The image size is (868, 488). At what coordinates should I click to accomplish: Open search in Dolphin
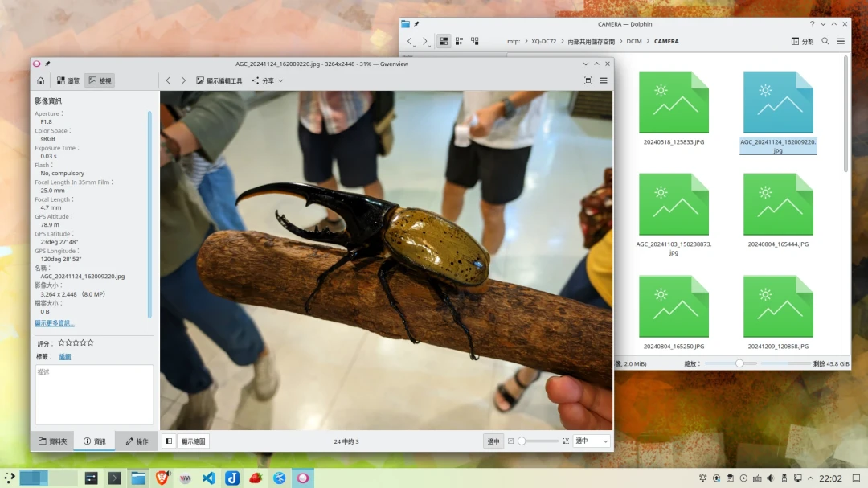click(825, 41)
